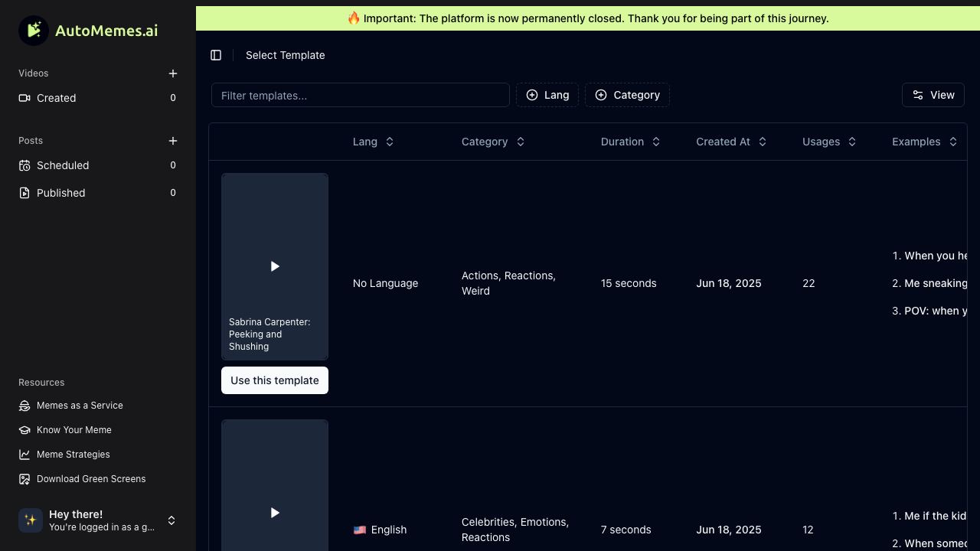Click the Download Green Screens image icon

pyautogui.click(x=24, y=479)
